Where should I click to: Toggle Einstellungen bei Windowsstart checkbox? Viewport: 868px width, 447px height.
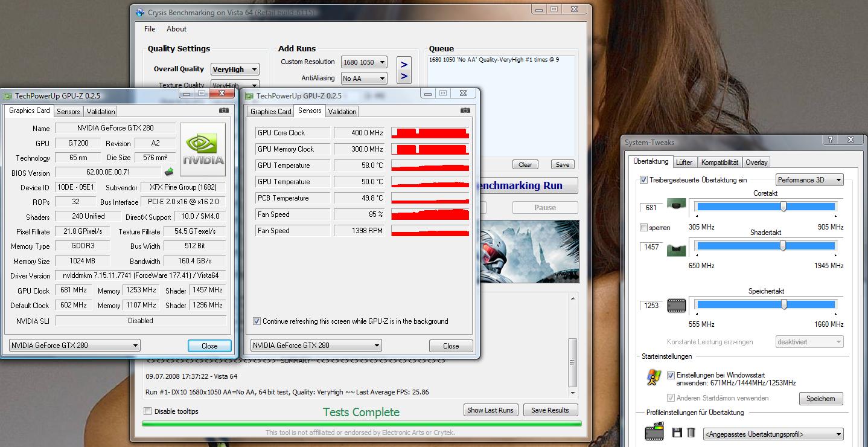click(671, 375)
